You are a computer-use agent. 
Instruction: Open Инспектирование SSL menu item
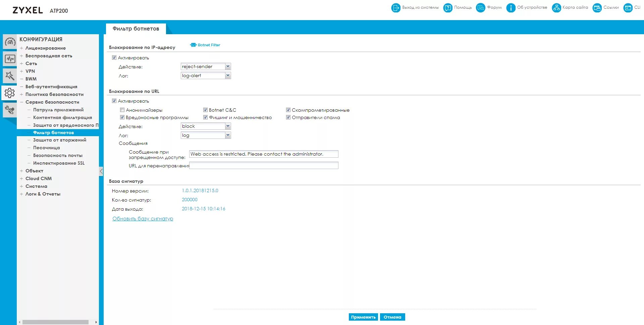[59, 163]
